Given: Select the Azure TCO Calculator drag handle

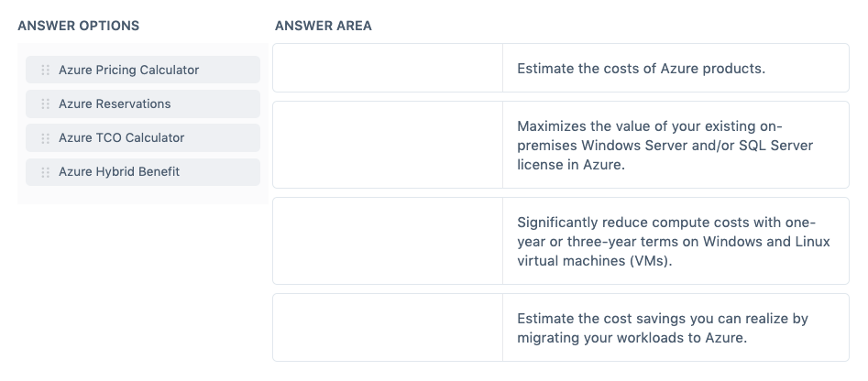Looking at the screenshot, I should pos(45,137).
